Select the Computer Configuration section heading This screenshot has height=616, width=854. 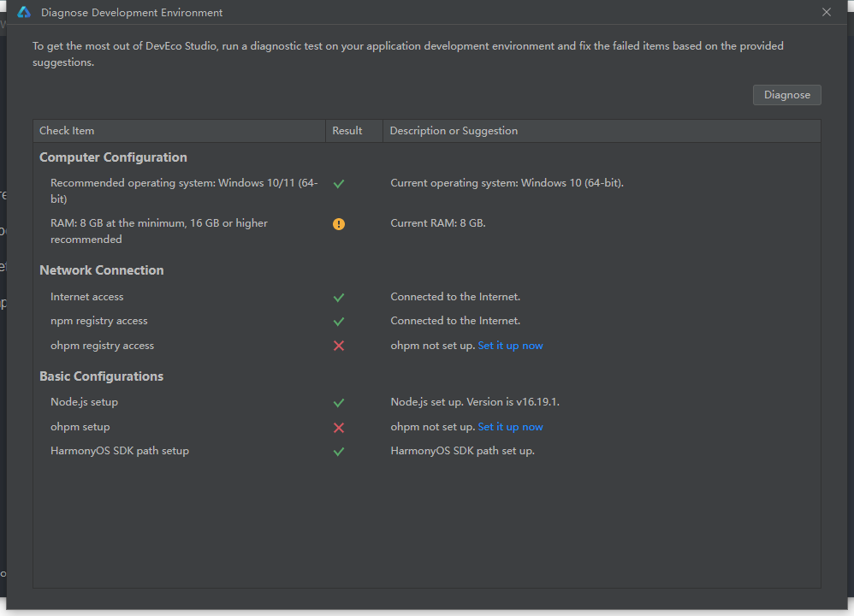pyautogui.click(x=113, y=157)
